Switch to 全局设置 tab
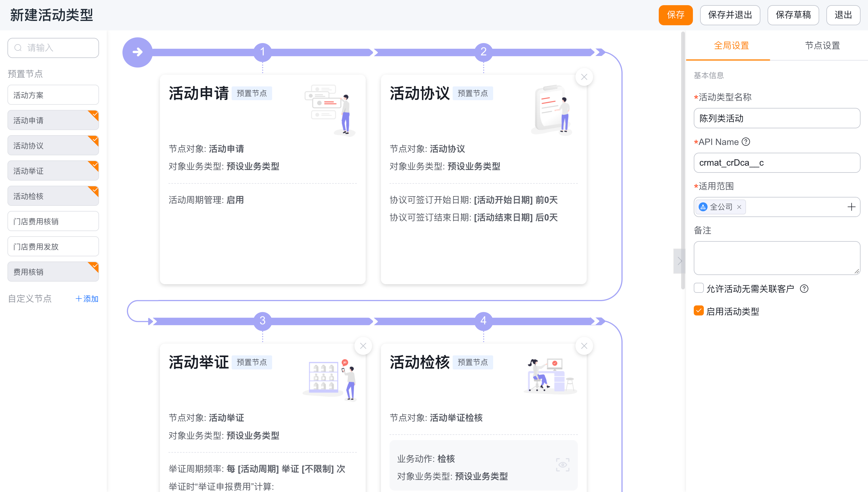 (731, 46)
